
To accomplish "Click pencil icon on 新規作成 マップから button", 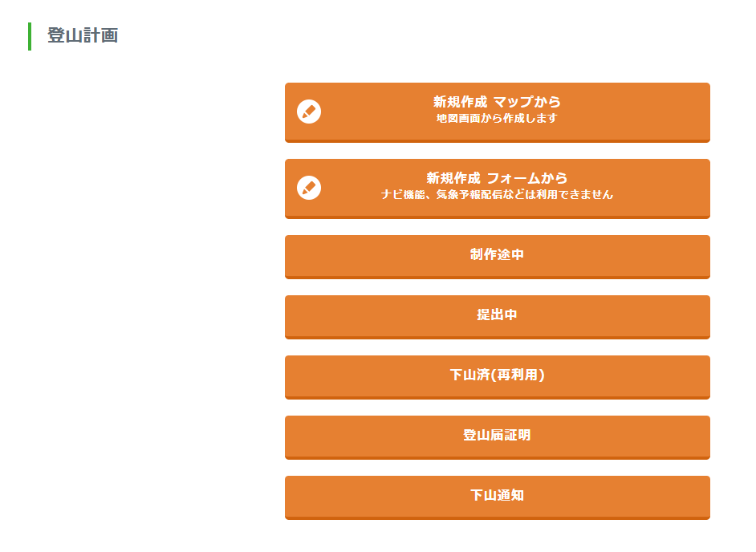I will [x=309, y=112].
